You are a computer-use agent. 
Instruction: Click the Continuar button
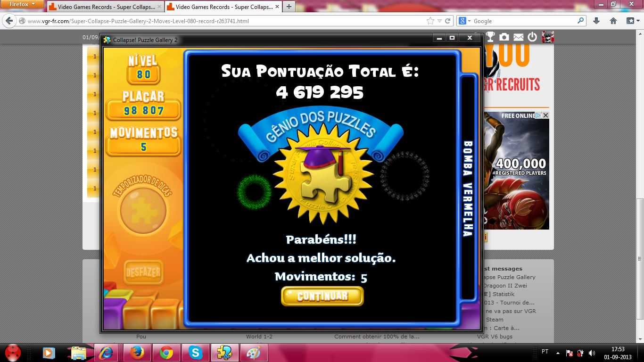(322, 296)
